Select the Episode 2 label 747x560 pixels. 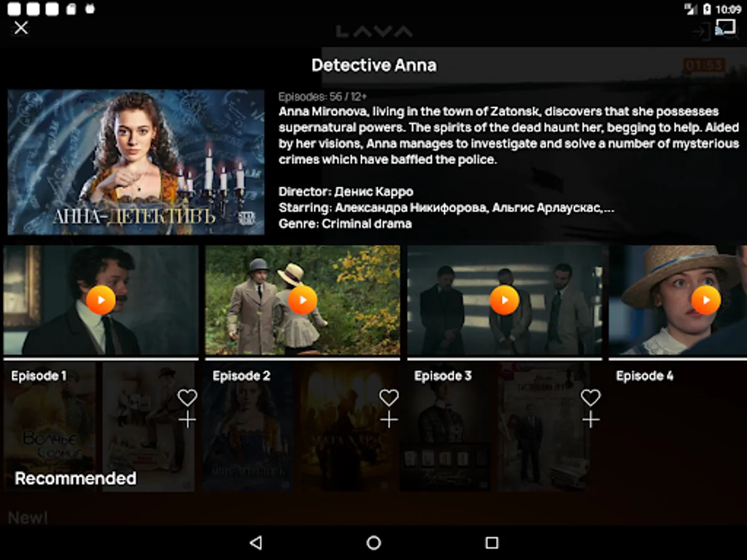click(x=242, y=376)
